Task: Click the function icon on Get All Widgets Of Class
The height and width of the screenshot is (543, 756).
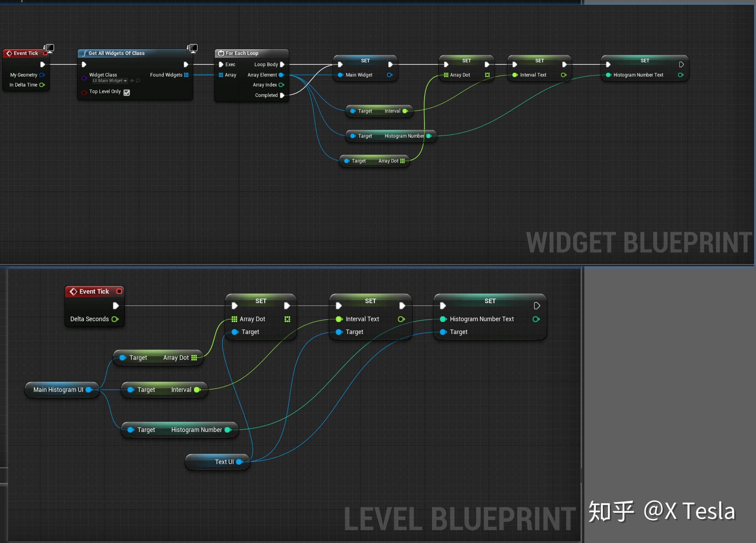Action: coord(84,53)
